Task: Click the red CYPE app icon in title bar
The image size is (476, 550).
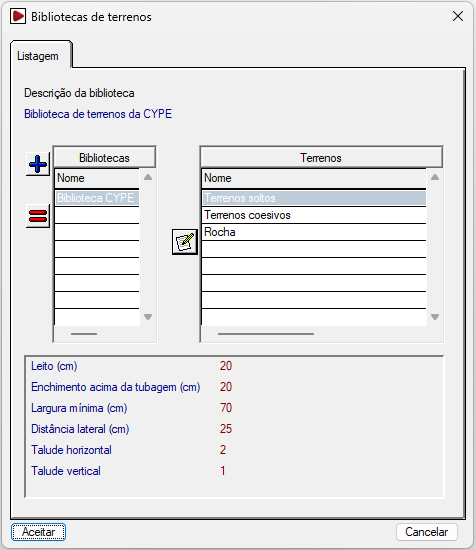Action: pos(18,16)
